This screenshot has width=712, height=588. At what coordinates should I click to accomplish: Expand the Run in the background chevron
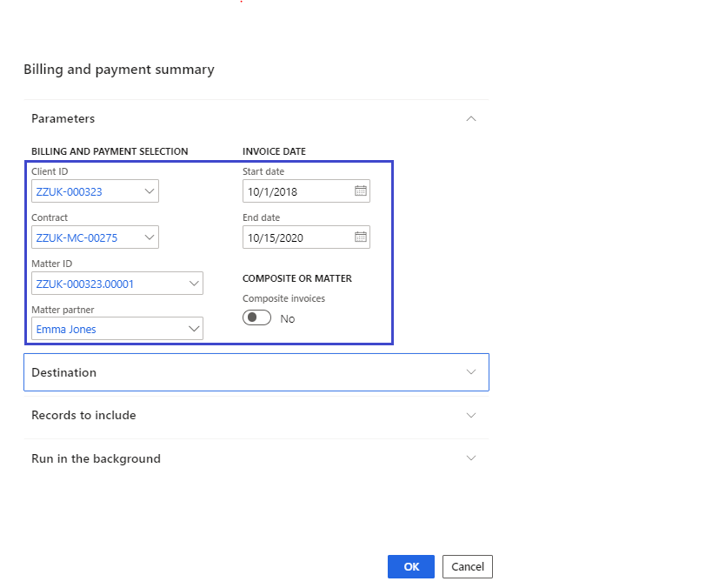coord(471,458)
